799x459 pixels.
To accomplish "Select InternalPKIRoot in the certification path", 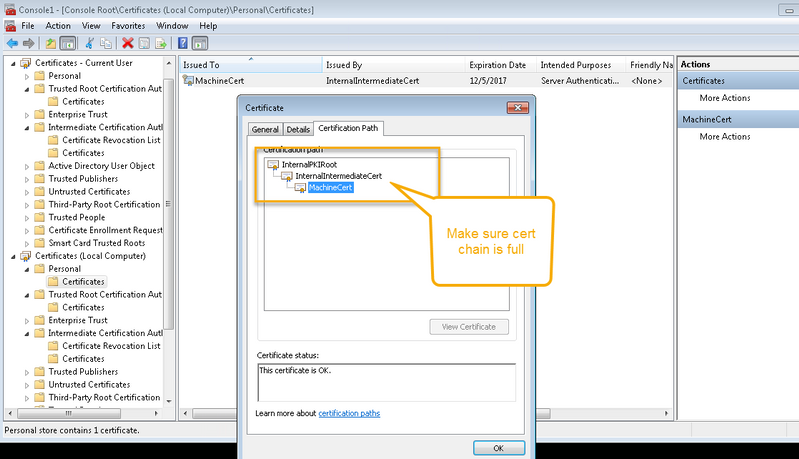I will click(x=308, y=163).
